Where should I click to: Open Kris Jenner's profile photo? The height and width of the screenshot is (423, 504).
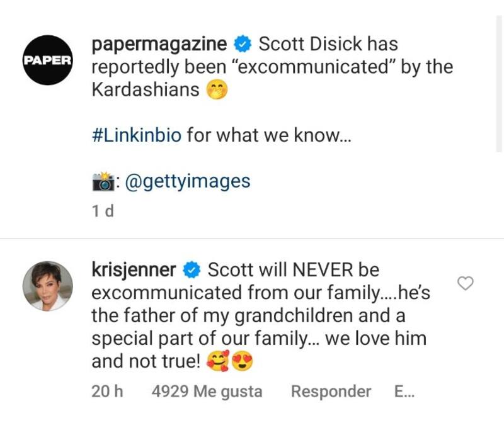click(48, 286)
